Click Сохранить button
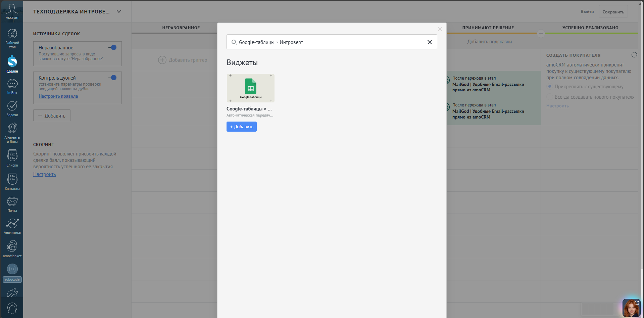644x318 pixels. tap(613, 12)
